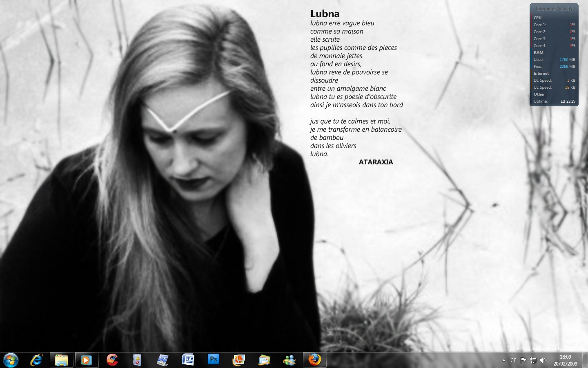588x368 pixels.
Task: Switch to the Firefox window in taskbar
Action: (x=314, y=360)
